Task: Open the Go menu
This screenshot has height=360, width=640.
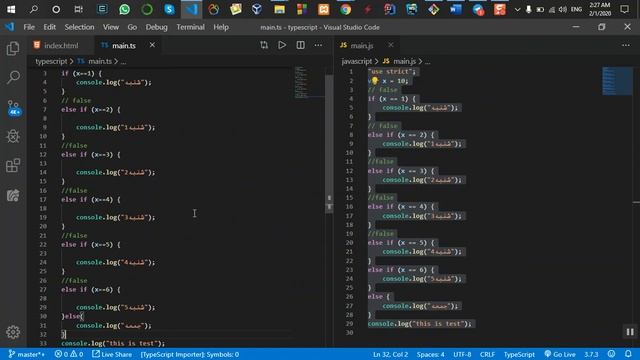Action: coord(132,27)
